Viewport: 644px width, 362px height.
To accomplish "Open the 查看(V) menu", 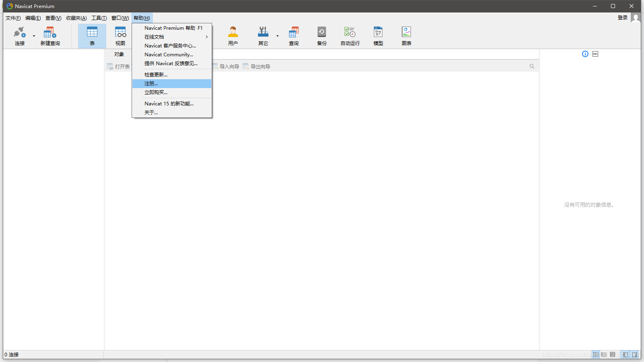I will pyautogui.click(x=53, y=18).
